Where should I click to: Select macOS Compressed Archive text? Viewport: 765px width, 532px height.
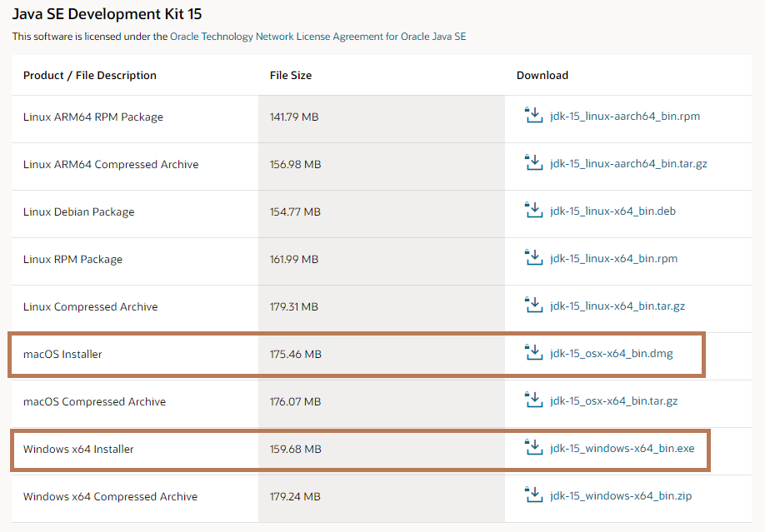94,402
